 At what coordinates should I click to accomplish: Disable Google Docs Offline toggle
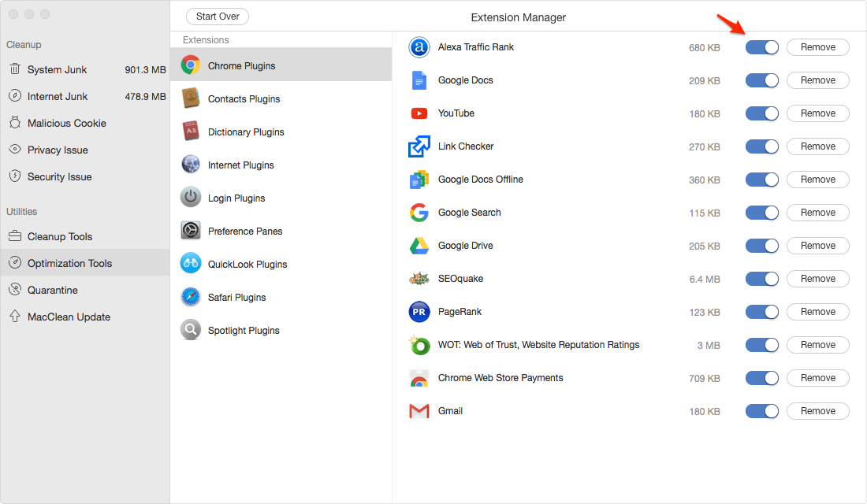point(762,180)
